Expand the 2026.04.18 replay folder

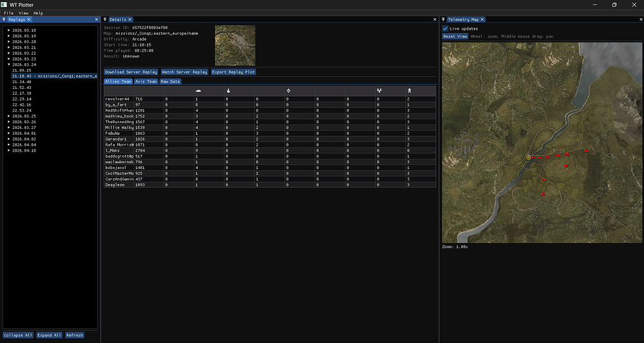click(9, 150)
